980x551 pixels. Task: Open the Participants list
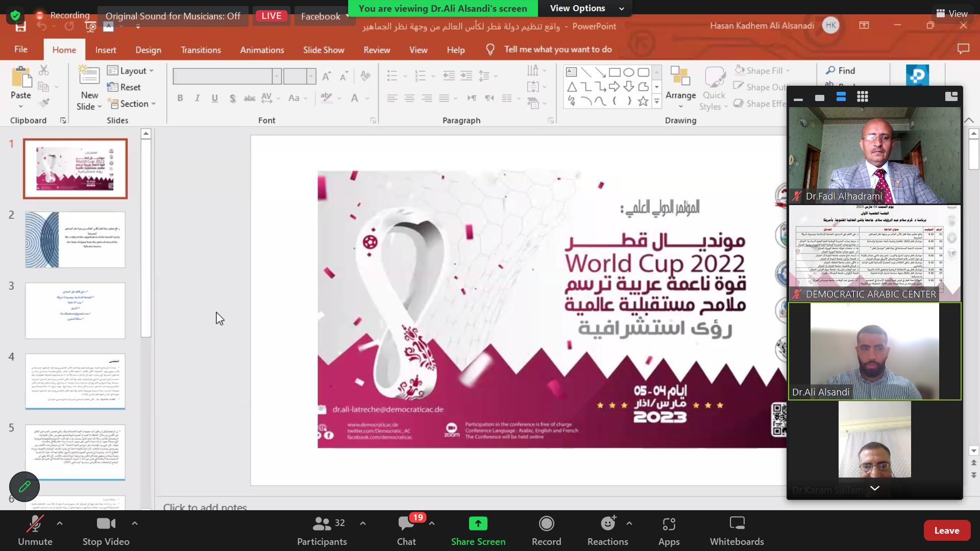click(322, 524)
